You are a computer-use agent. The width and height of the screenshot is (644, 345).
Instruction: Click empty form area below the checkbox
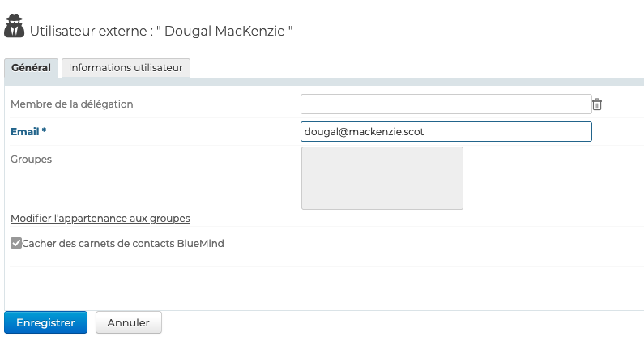(x=324, y=287)
